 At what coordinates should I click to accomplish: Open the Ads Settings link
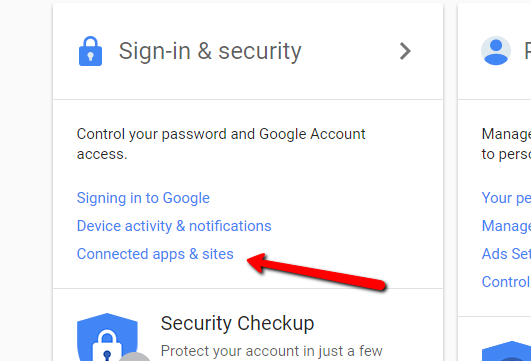pyautogui.click(x=506, y=254)
